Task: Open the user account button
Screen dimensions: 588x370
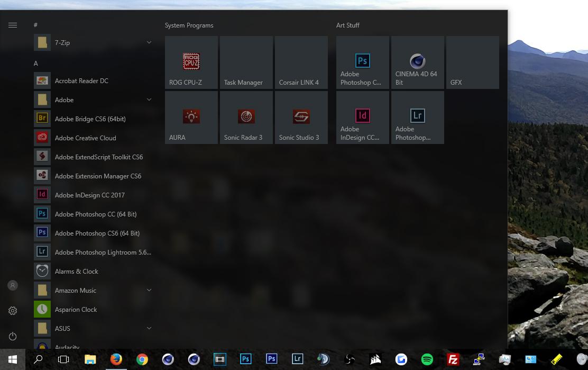Action: [x=13, y=285]
